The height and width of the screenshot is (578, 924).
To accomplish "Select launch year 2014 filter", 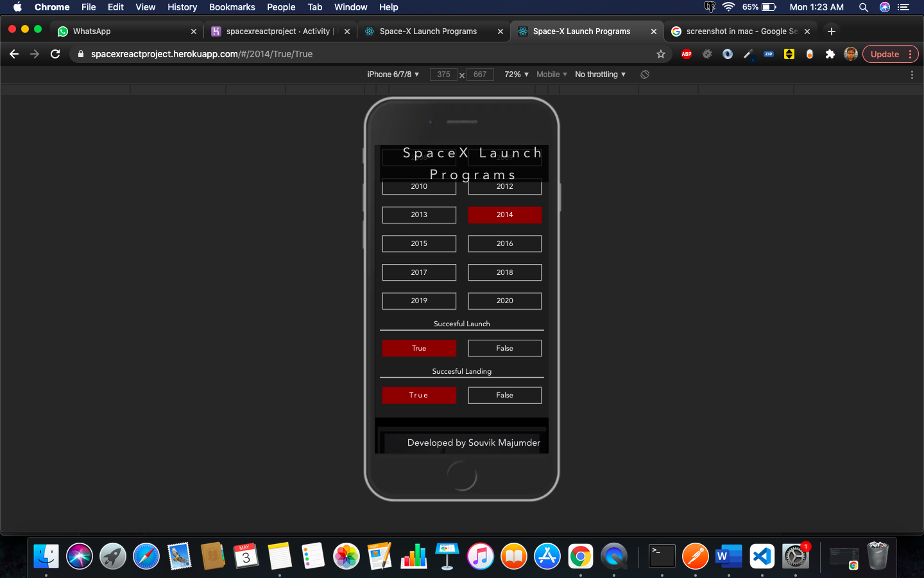I will [x=505, y=215].
